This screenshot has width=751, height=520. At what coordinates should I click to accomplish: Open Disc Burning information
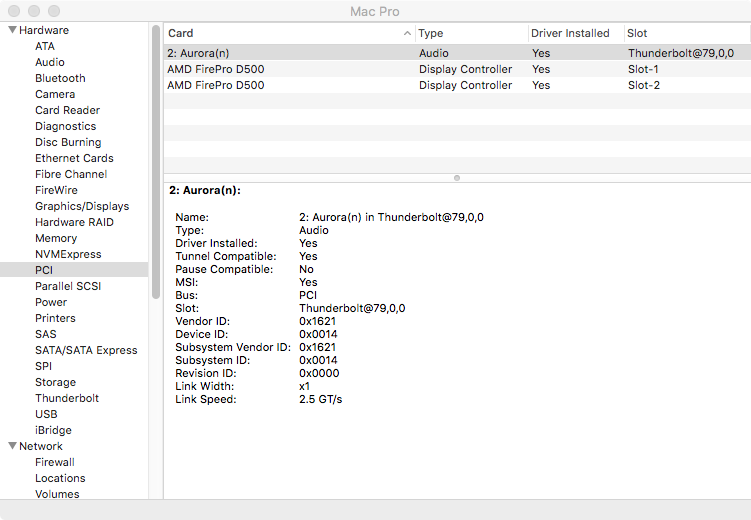[68, 142]
